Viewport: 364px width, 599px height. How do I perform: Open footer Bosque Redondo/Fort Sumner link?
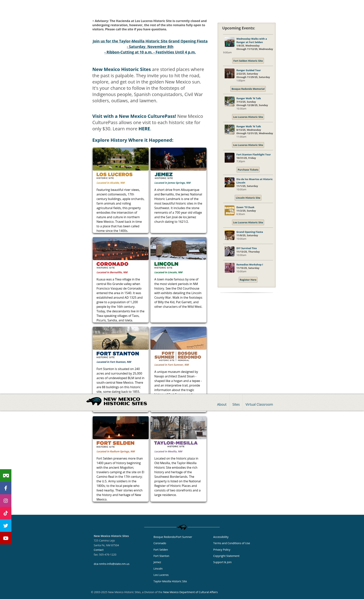(x=173, y=537)
